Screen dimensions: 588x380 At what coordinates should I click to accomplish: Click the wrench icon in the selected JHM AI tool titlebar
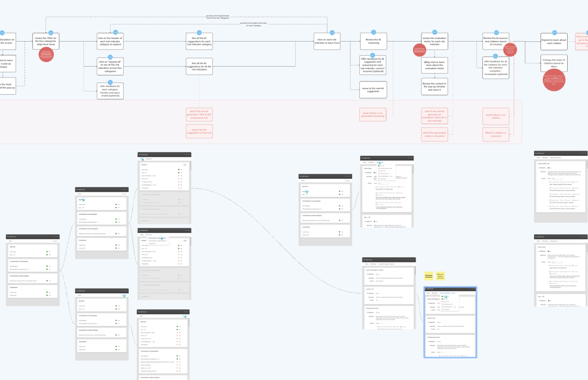click(x=425, y=289)
